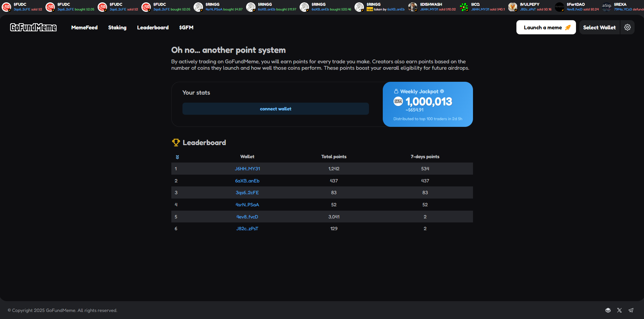This screenshot has height=319, width=644.
Task: Open the settings gear icon
Action: [627, 27]
